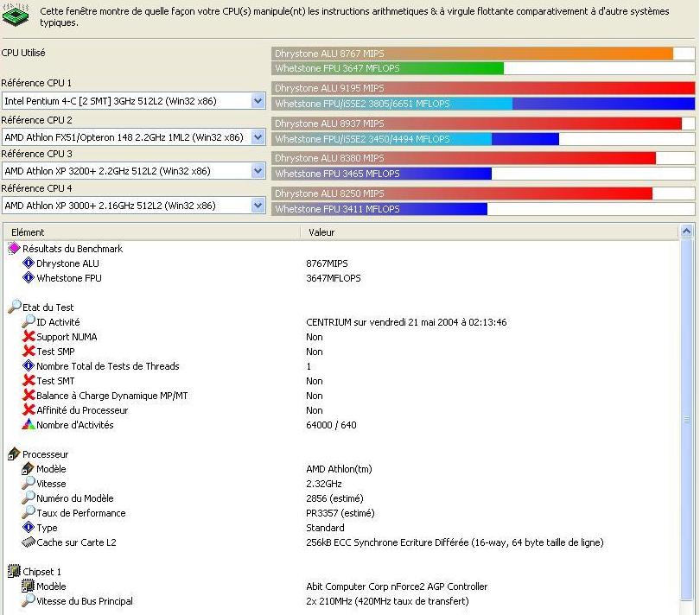Select the 2x 210MHz bus speed value

(x=387, y=601)
